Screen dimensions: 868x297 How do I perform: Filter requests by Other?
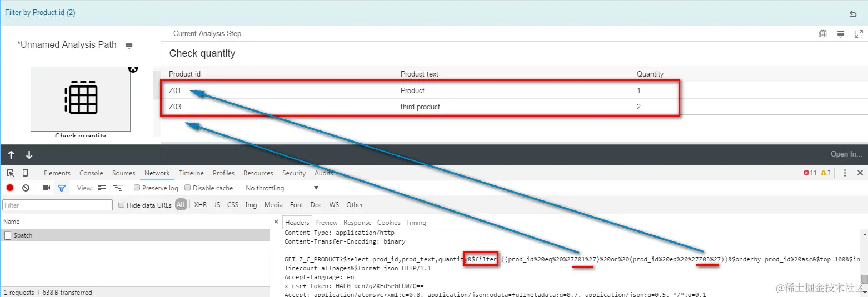[355, 205]
